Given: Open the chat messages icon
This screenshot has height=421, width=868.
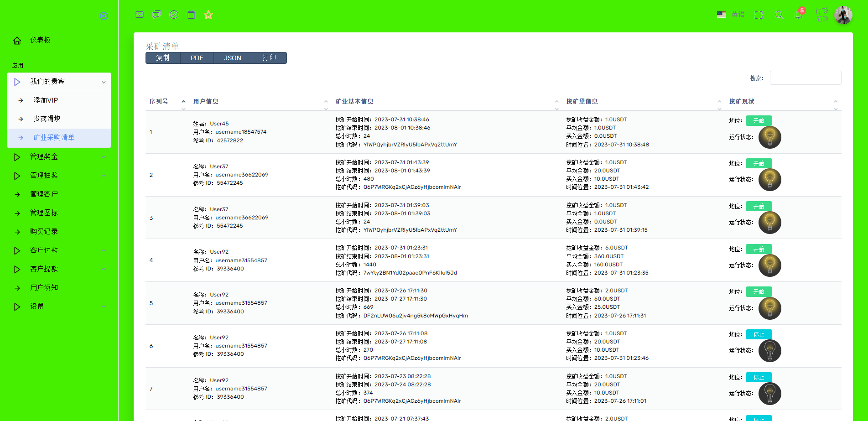Looking at the screenshot, I should point(156,15).
